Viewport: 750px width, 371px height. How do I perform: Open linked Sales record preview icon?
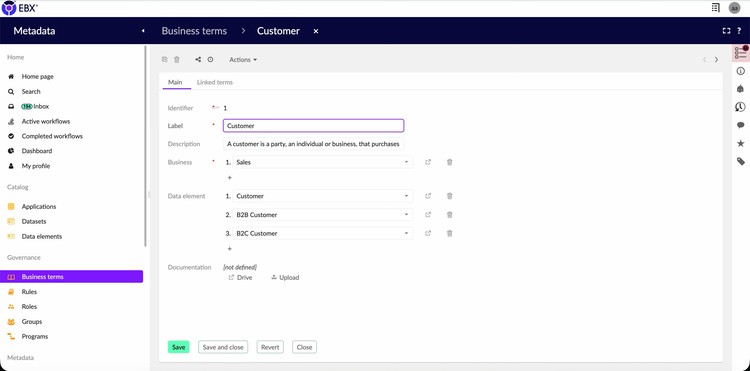pyautogui.click(x=428, y=162)
